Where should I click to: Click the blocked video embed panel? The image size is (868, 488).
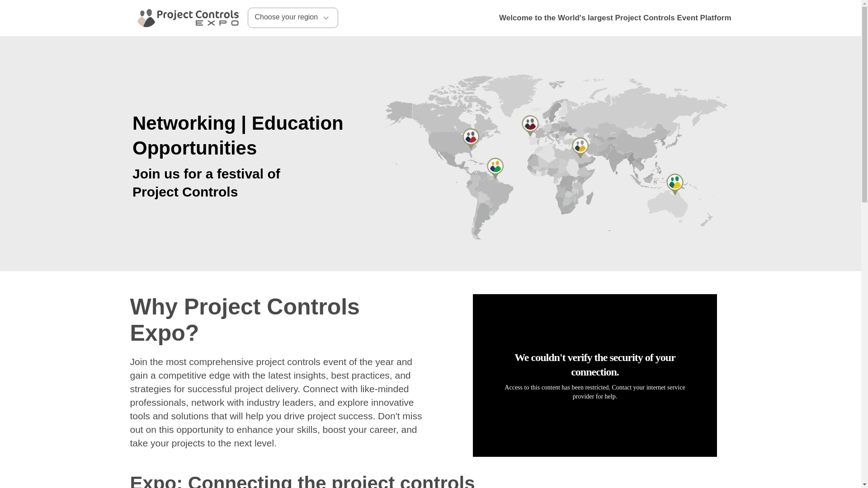tap(594, 375)
